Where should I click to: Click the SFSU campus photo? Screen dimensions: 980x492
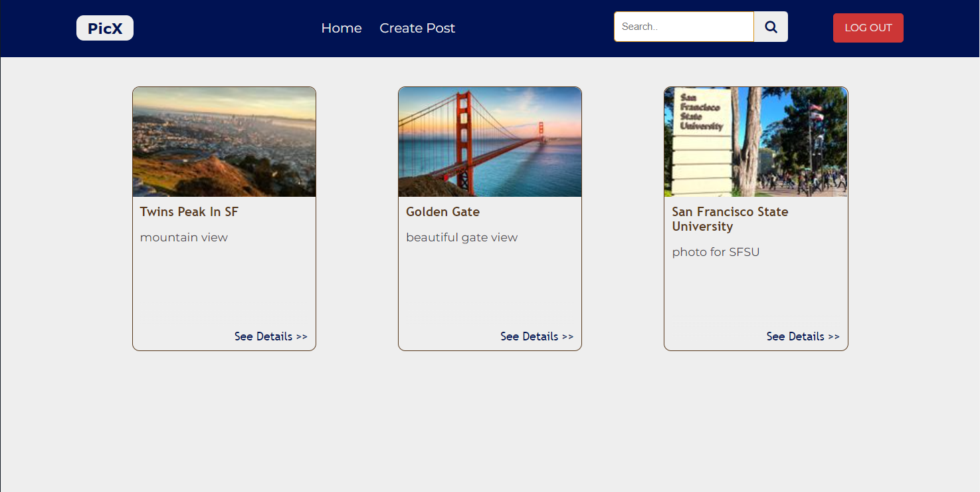755,142
